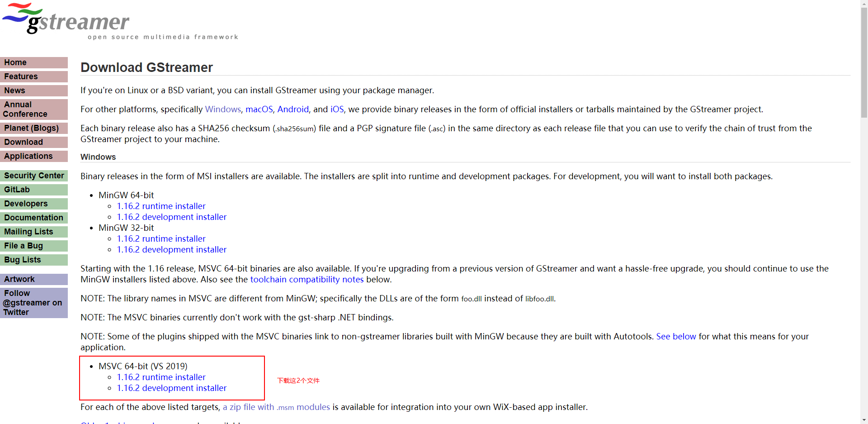
Task: Download MinGW 32-bit 1.16.2 development installer
Action: [172, 249]
